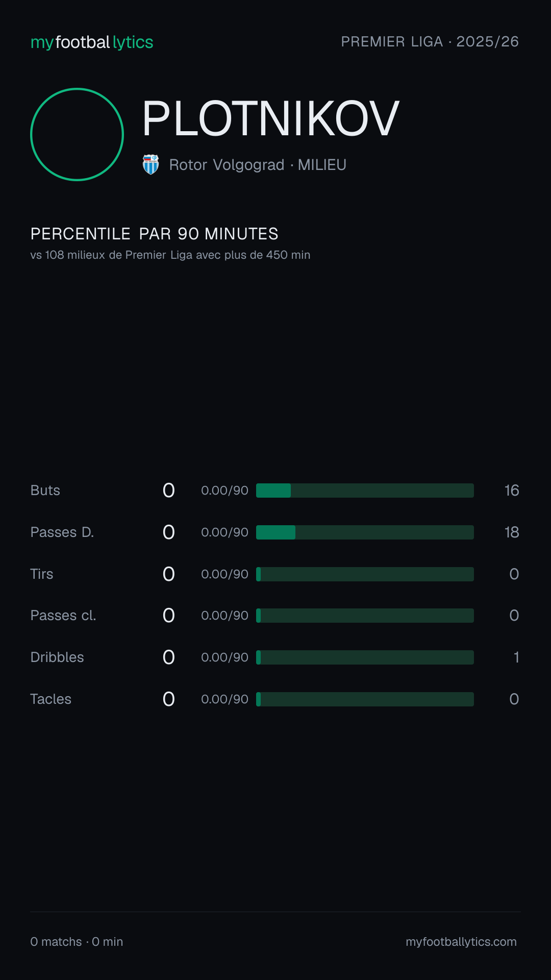Screen dimensions: 551x980
Task: Select the Passes D. stat label
Action: (x=62, y=532)
